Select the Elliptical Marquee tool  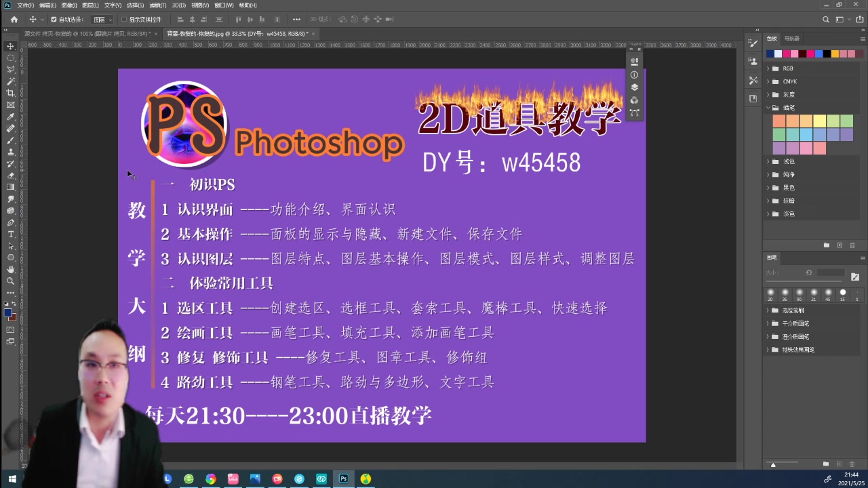(x=11, y=58)
